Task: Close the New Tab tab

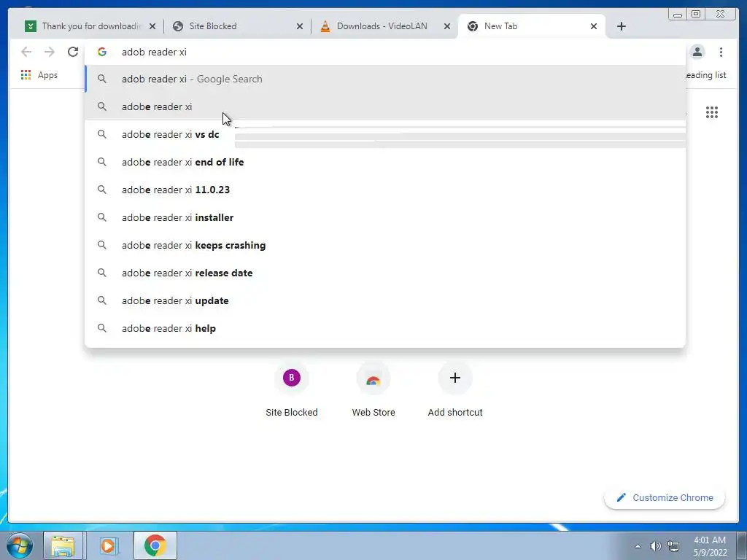Action: (x=594, y=26)
